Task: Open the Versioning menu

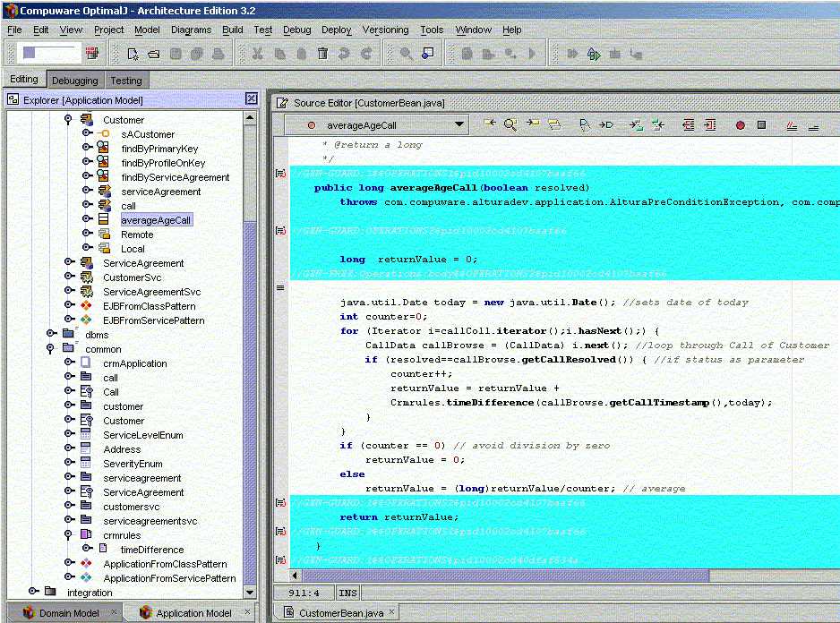Action: coord(385,30)
